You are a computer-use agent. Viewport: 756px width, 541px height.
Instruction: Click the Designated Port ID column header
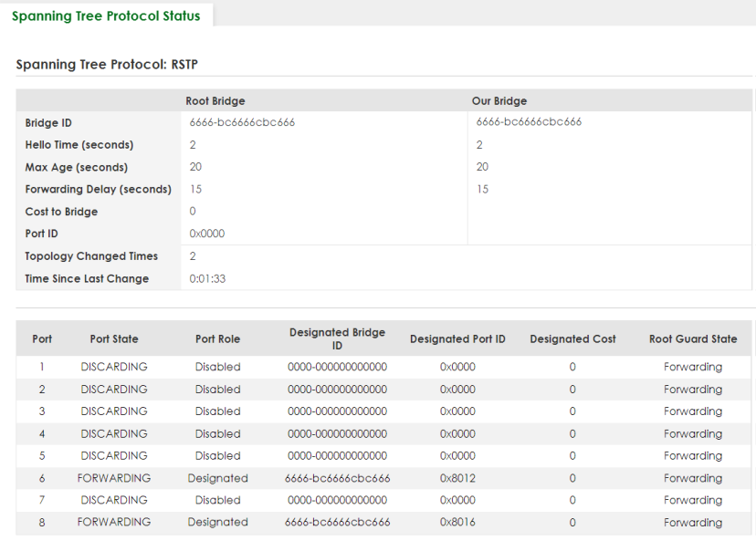[457, 339]
